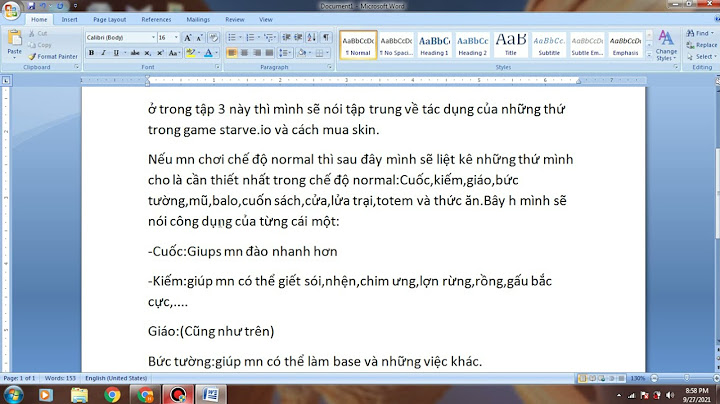Click the Shrink Font icon

200,38
